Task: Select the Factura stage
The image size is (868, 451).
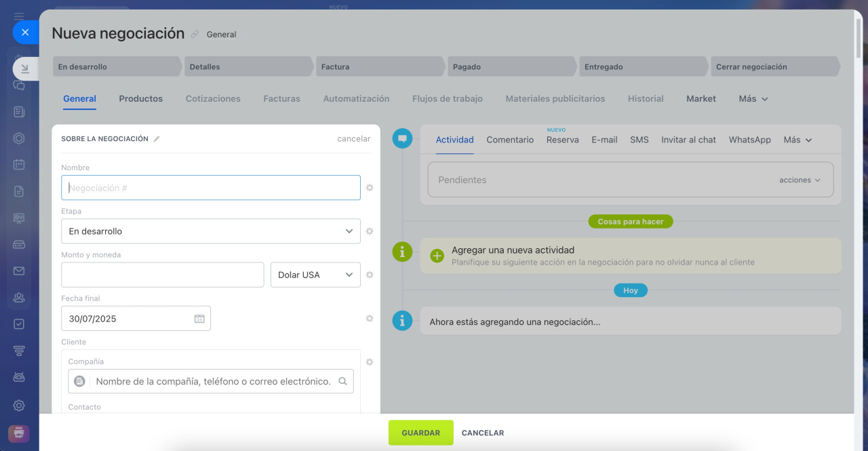Action: pyautogui.click(x=381, y=66)
